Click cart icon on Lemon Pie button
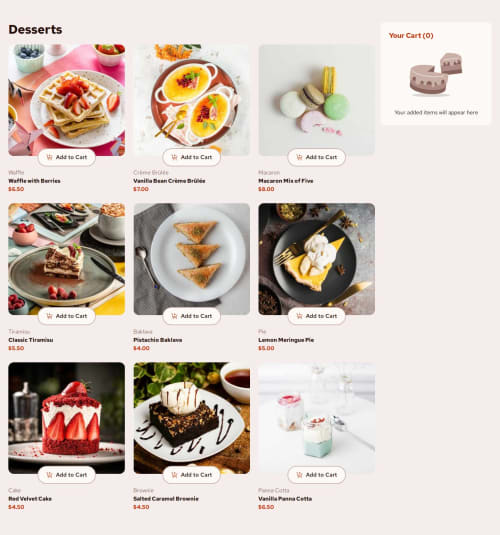 [299, 316]
